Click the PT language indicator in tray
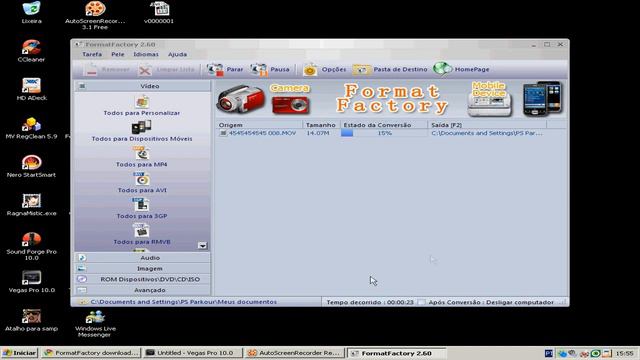Viewport: 640px width, 360px height. 549,353
